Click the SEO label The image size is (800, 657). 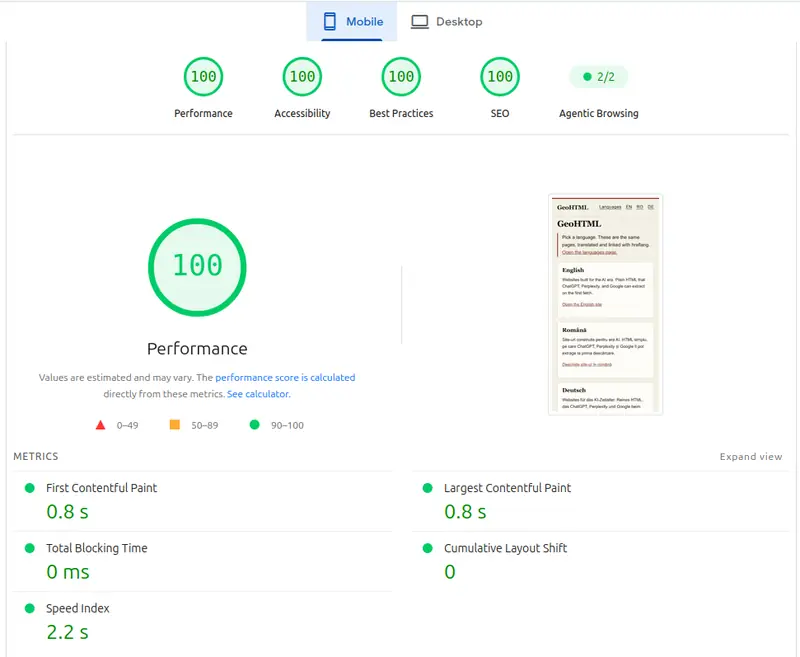click(500, 113)
